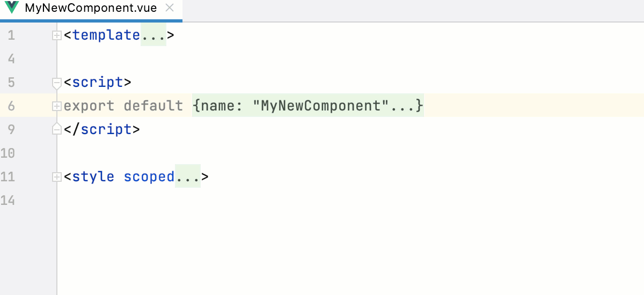Place cursor on the closing script tag
This screenshot has width=644, height=295.
click(x=102, y=129)
